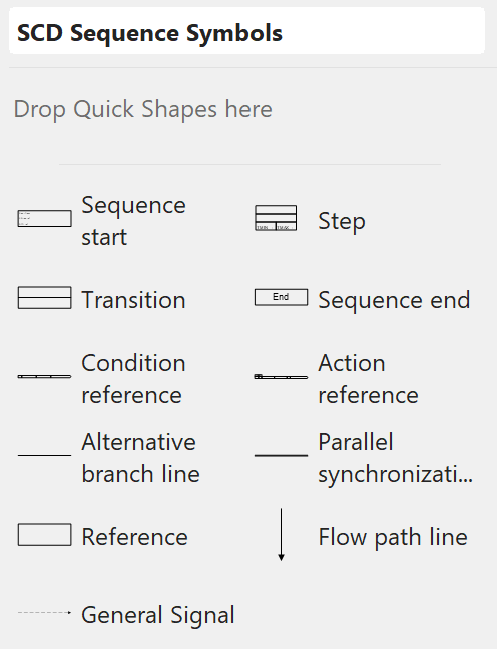Click the Step label text
Viewport: 498px width, 650px height.
pos(342,221)
